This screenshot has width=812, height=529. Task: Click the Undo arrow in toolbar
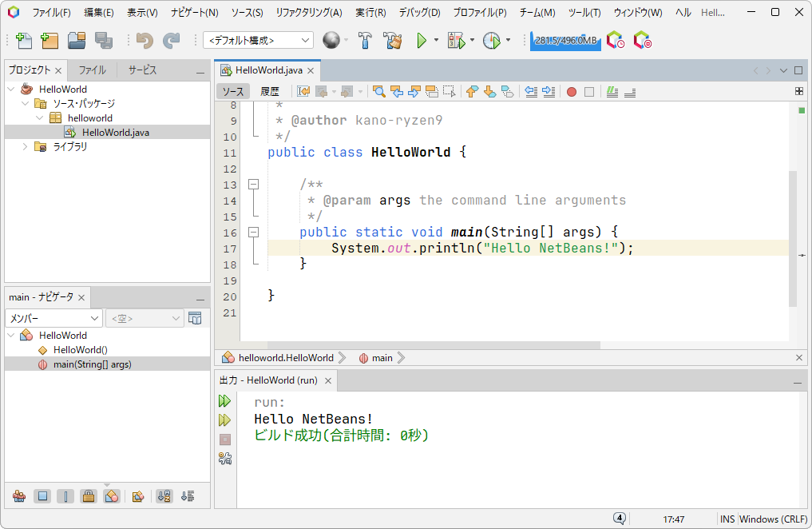[x=145, y=41]
